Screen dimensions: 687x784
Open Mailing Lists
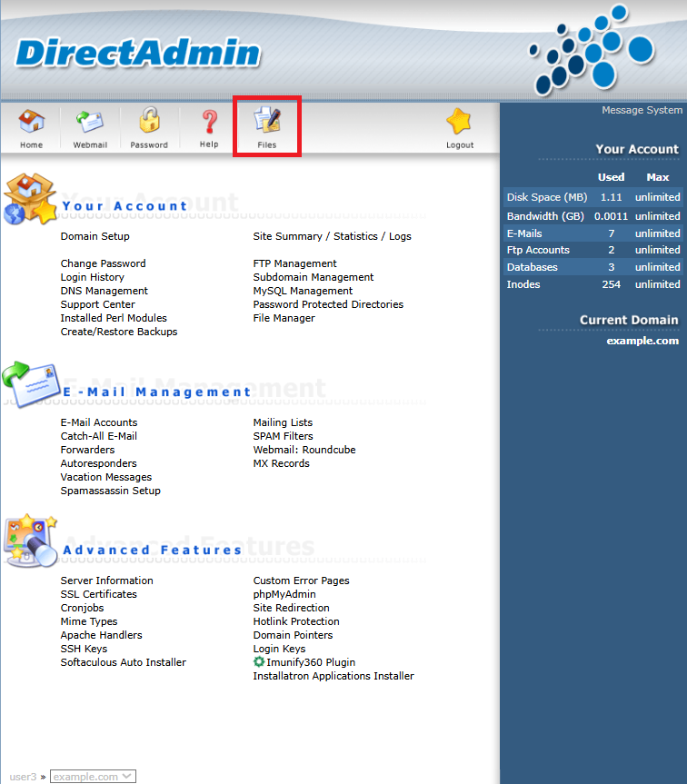click(283, 422)
